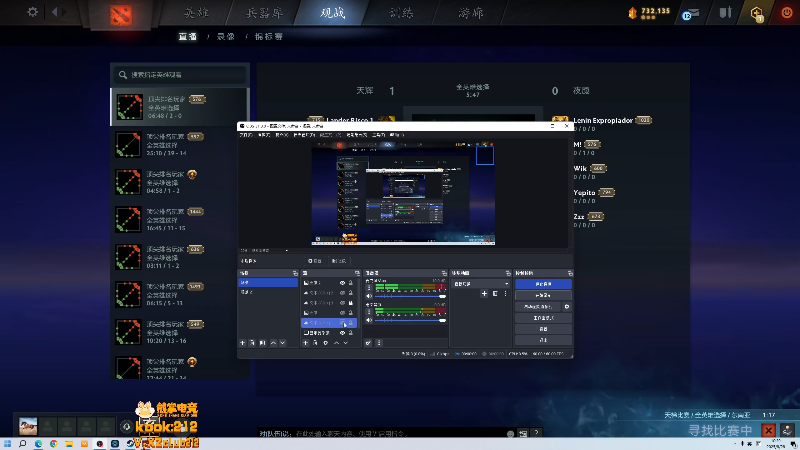The image size is (800, 450).
Task: Click blue streaming button in OBS Controls
Action: (543, 284)
